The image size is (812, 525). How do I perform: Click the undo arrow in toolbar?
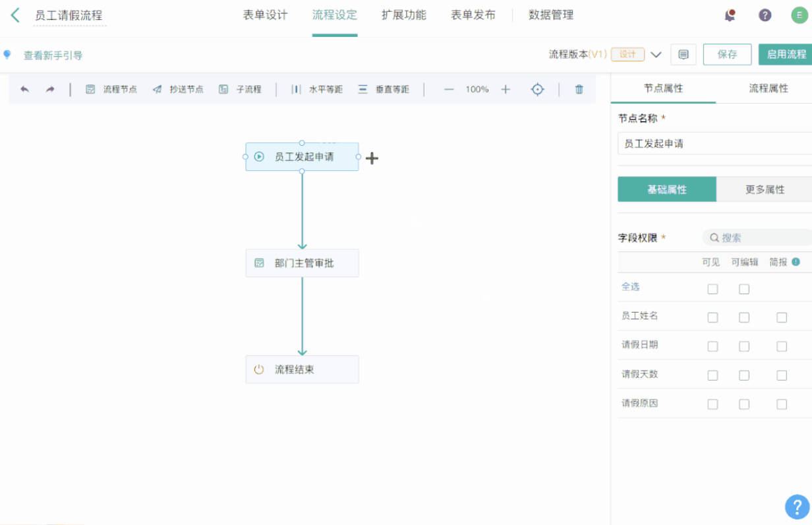pyautogui.click(x=25, y=89)
